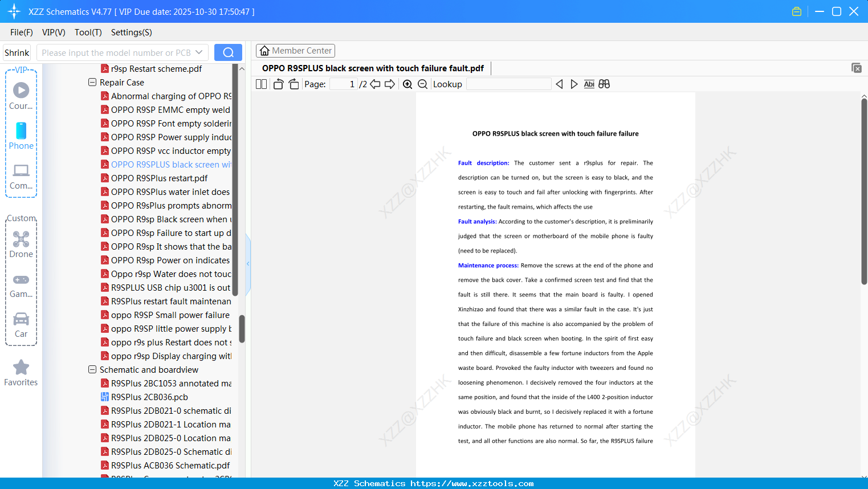The height and width of the screenshot is (489, 868).
Task: Collapse the Schematic and boardview node
Action: click(x=92, y=369)
